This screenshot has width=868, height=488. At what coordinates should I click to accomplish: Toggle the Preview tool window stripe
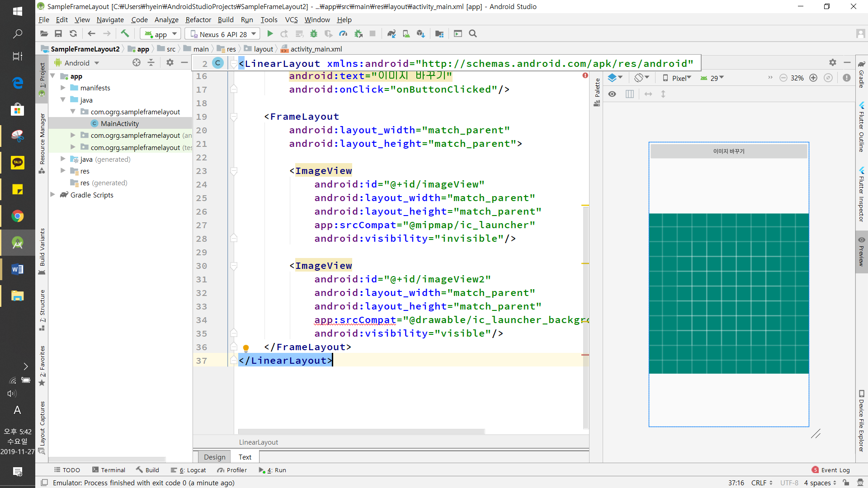click(x=862, y=252)
